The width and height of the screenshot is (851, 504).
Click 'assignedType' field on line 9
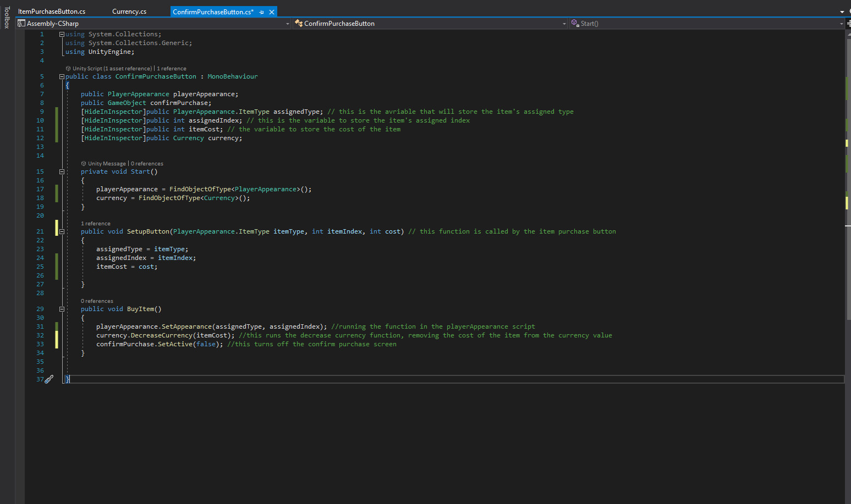297,112
